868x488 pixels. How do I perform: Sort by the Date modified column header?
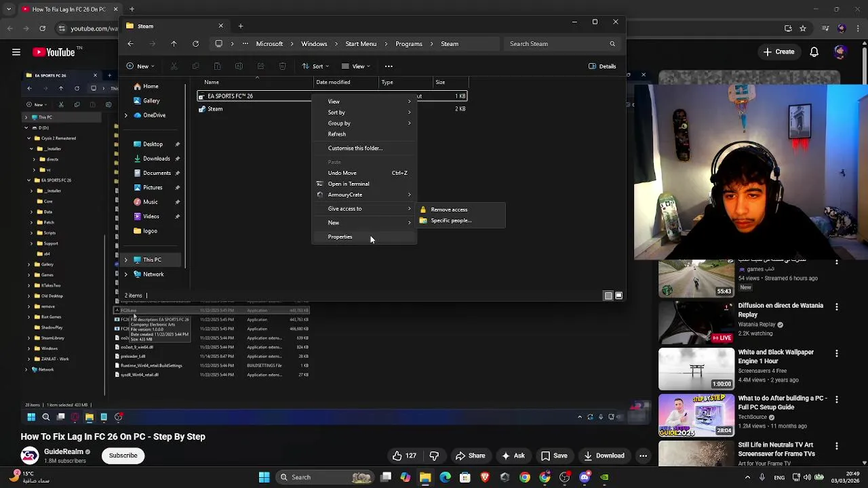(x=346, y=82)
